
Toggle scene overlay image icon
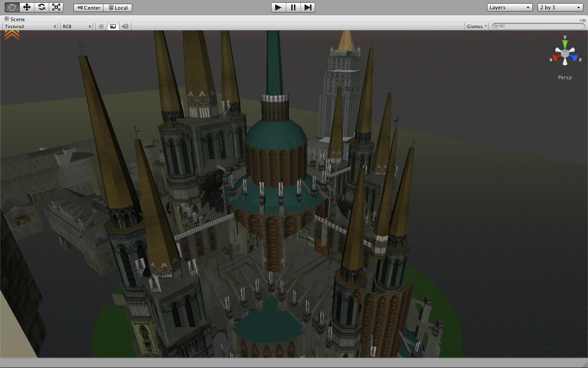pyautogui.click(x=113, y=27)
